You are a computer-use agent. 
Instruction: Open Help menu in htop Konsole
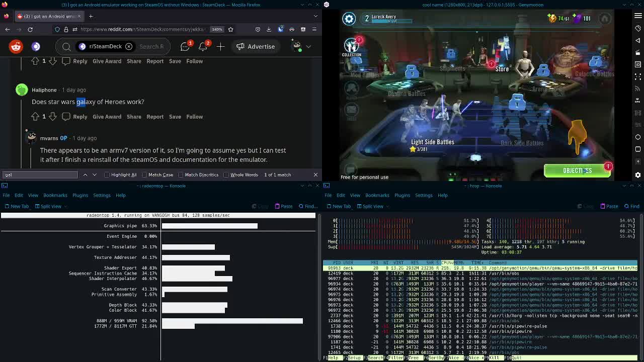tap(442, 196)
